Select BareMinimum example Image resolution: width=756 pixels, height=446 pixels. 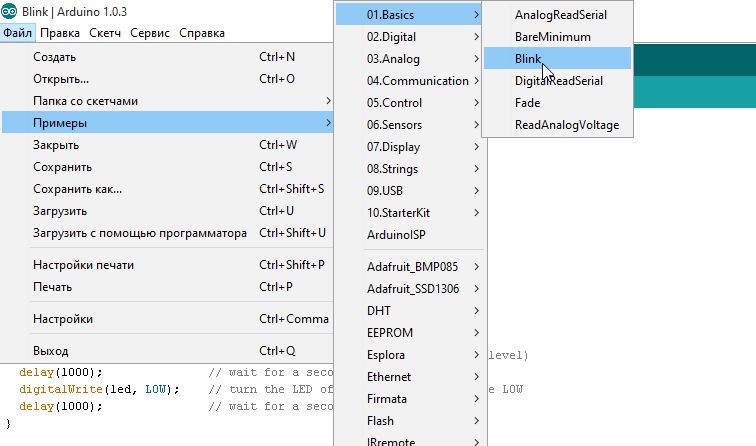coord(557,37)
